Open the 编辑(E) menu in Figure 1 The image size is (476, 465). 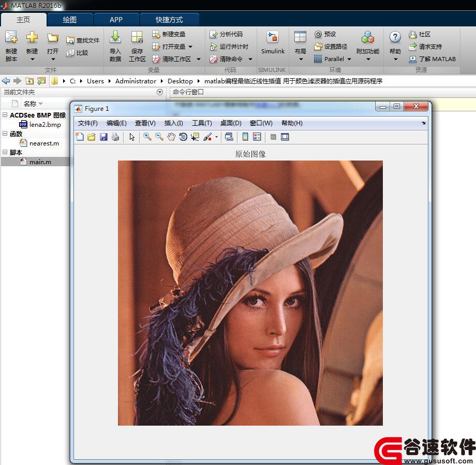tap(116, 123)
